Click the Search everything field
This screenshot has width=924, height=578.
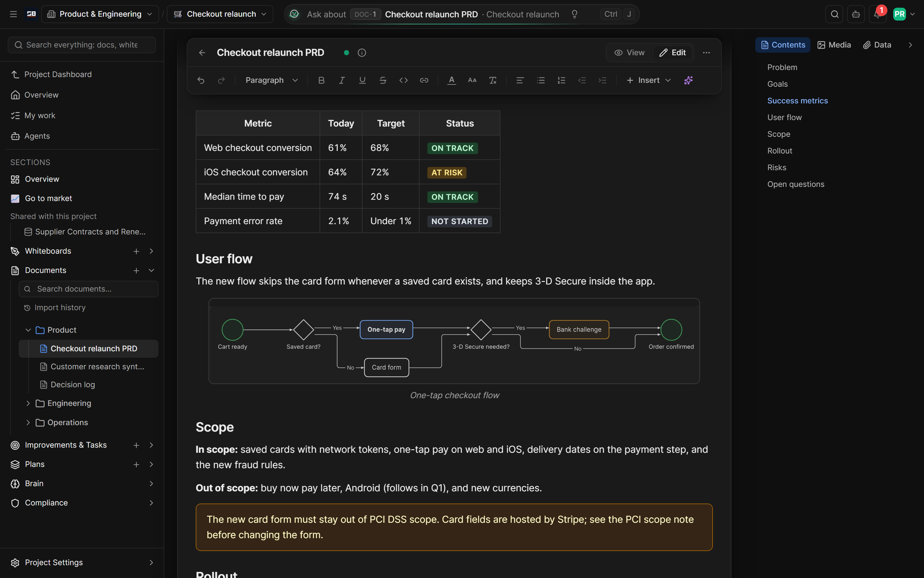click(x=82, y=45)
